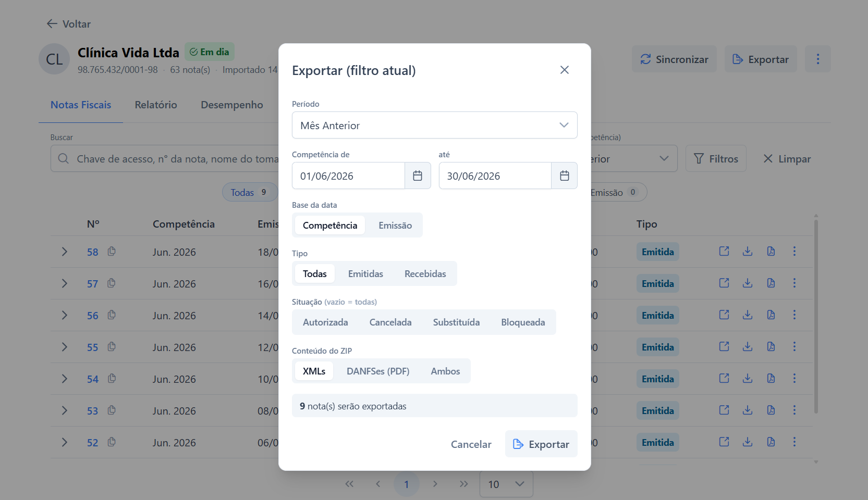Select Ambos for ZIP content
Viewport: 868px width, 500px height.
click(x=445, y=371)
